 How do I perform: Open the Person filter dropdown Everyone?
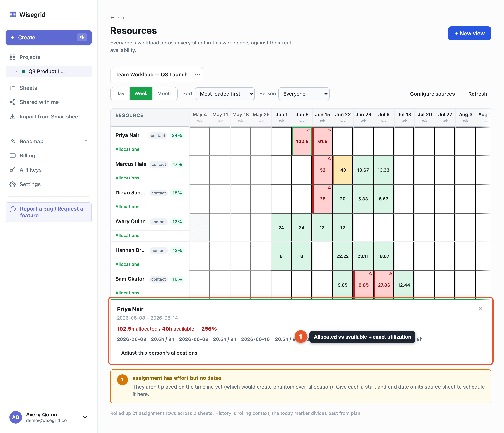click(304, 94)
